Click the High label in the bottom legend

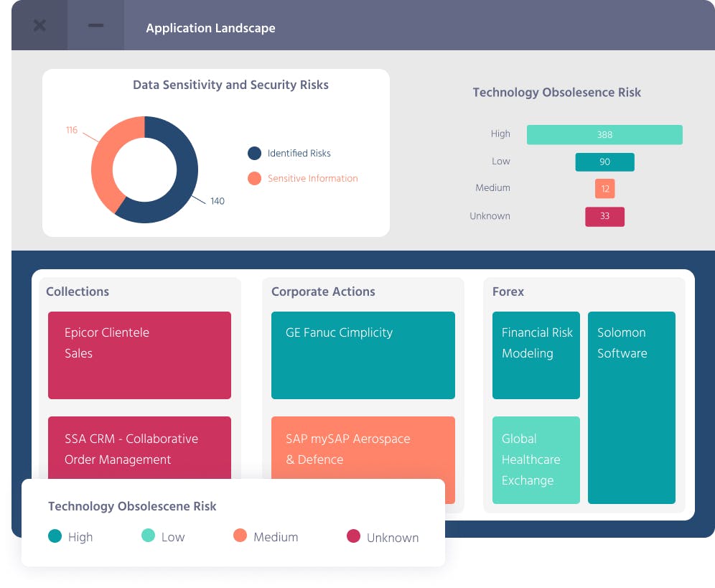[80, 537]
